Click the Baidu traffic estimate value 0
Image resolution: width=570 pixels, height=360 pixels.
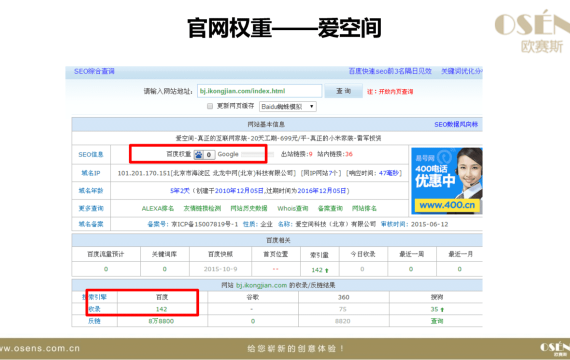pyautogui.click(x=106, y=269)
